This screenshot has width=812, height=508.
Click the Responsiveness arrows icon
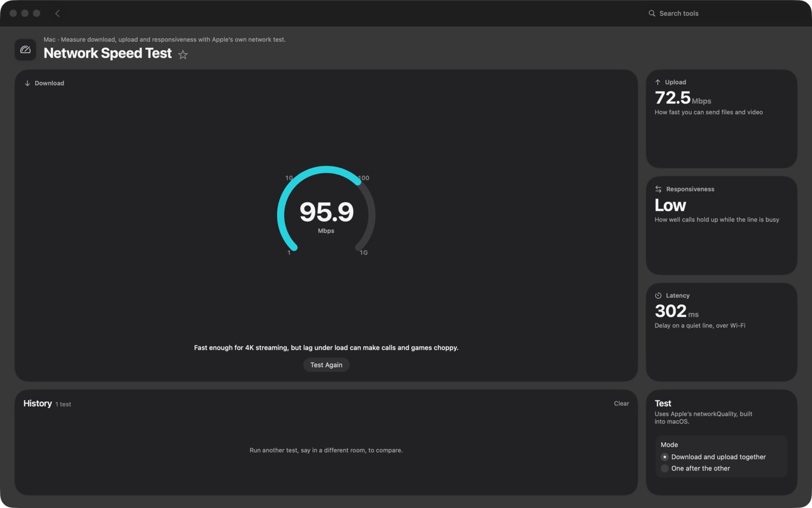pos(658,189)
